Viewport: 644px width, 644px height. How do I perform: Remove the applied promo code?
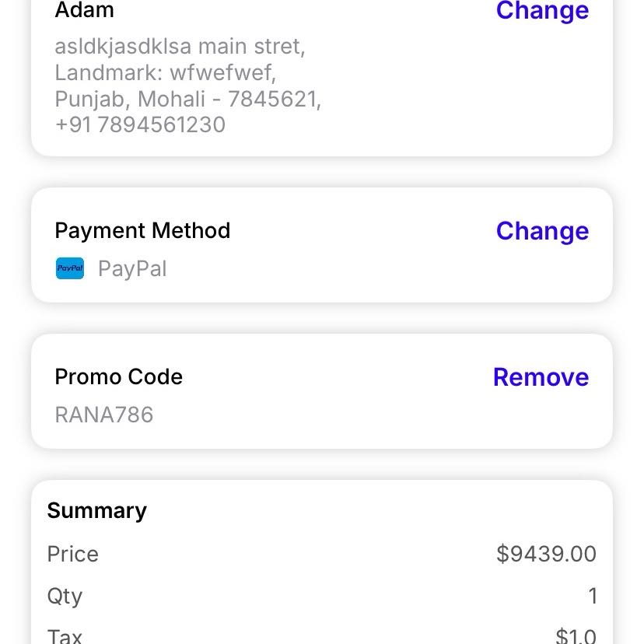point(541,377)
